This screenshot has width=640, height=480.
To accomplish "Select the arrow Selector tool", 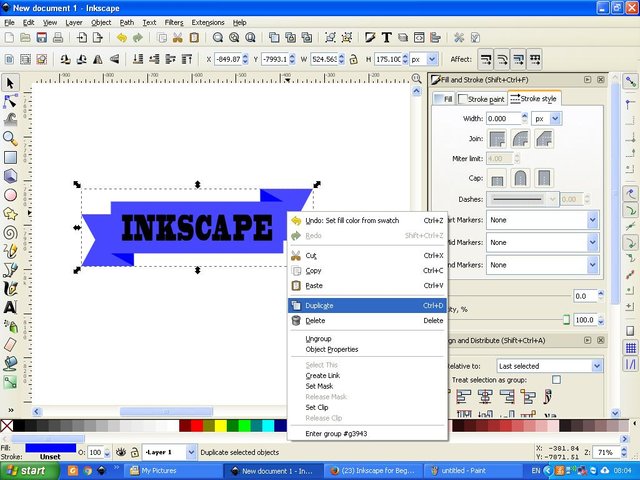I will 10,83.
